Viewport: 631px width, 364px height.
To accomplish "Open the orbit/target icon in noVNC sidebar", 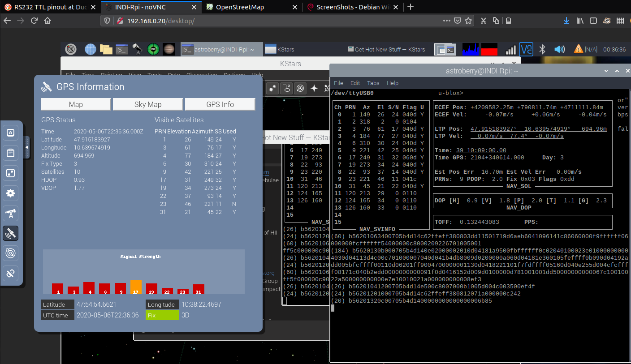I will (11, 253).
